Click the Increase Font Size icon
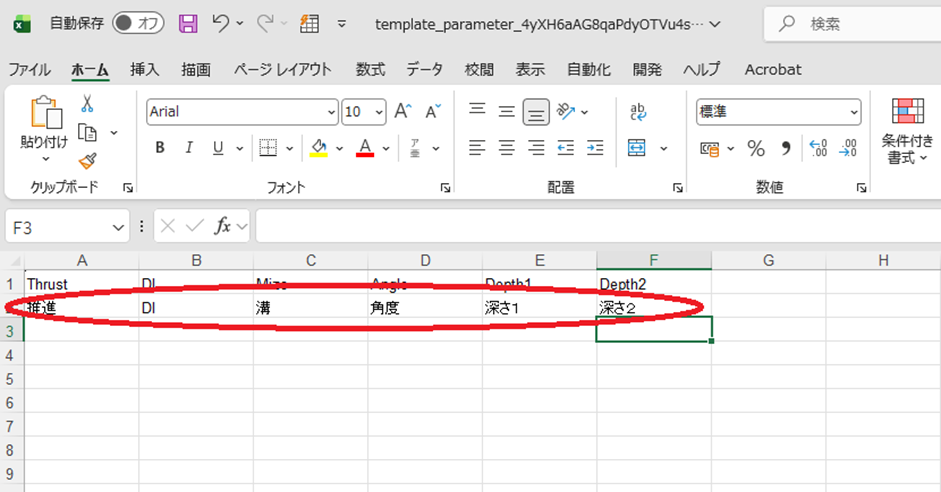This screenshot has height=492, width=941. coord(403,112)
